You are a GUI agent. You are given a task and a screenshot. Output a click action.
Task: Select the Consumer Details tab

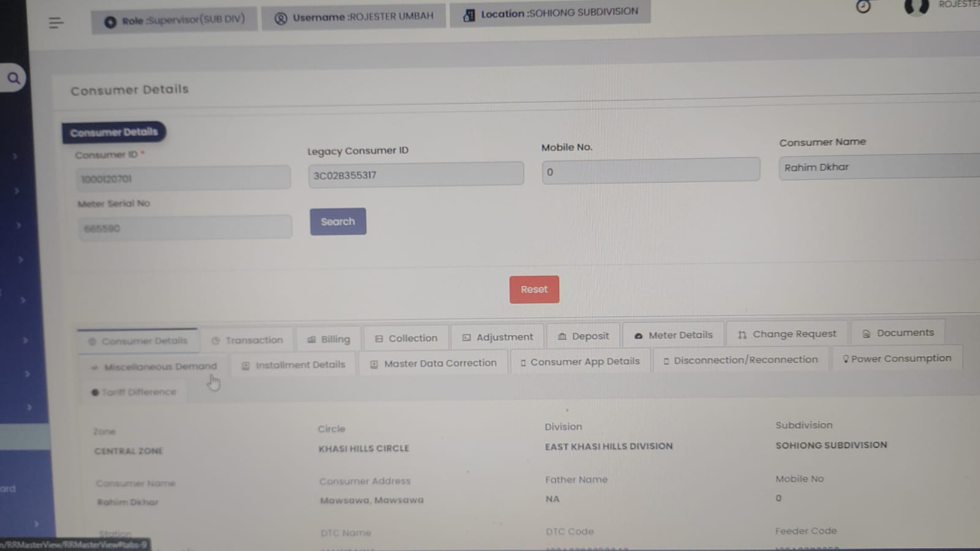pos(138,341)
